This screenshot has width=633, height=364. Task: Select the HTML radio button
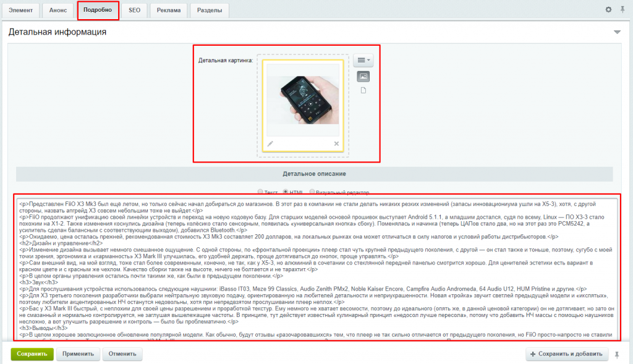coord(286,192)
